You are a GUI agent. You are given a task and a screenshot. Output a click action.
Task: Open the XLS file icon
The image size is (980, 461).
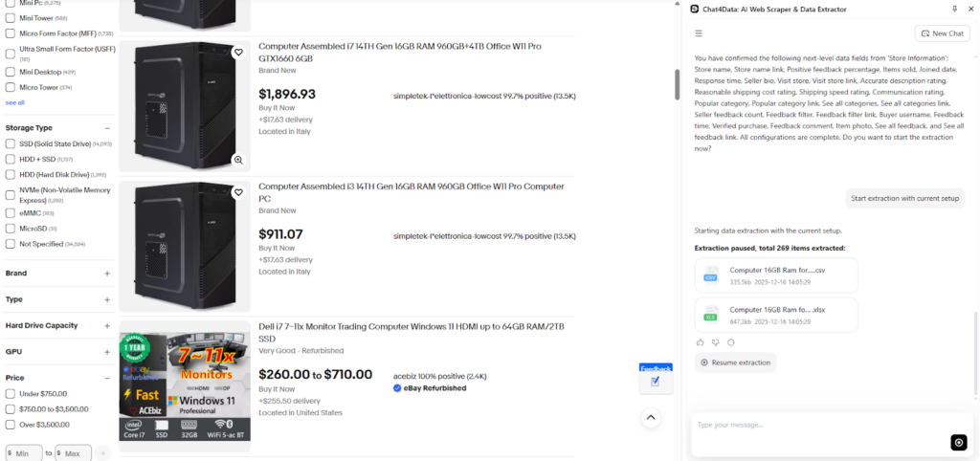click(x=711, y=315)
